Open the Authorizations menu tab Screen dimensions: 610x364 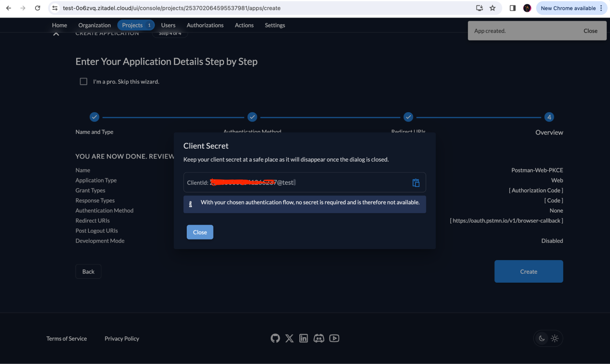pyautogui.click(x=205, y=25)
